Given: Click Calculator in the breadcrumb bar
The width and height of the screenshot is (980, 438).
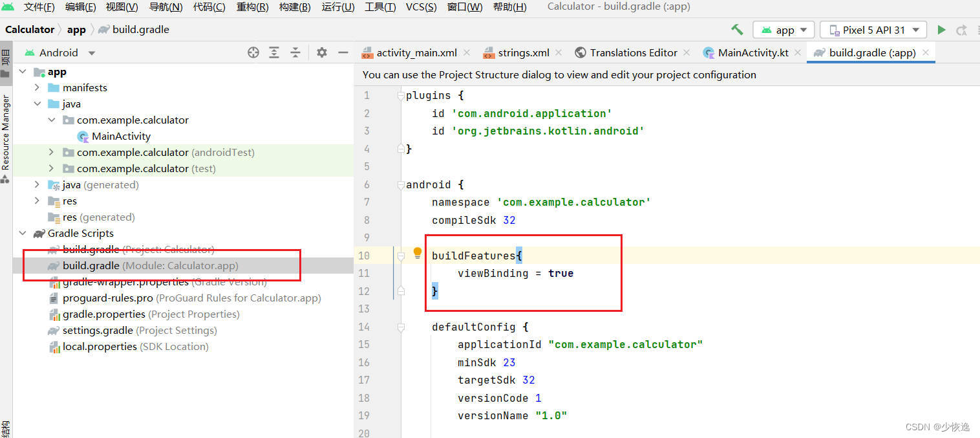Looking at the screenshot, I should click(30, 30).
